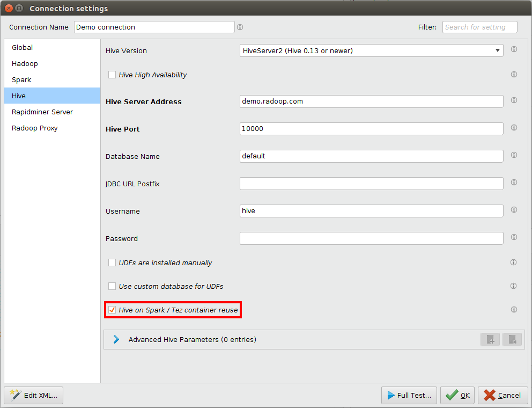
Task: Click info icon beside Hive Port field
Action: (x=514, y=128)
